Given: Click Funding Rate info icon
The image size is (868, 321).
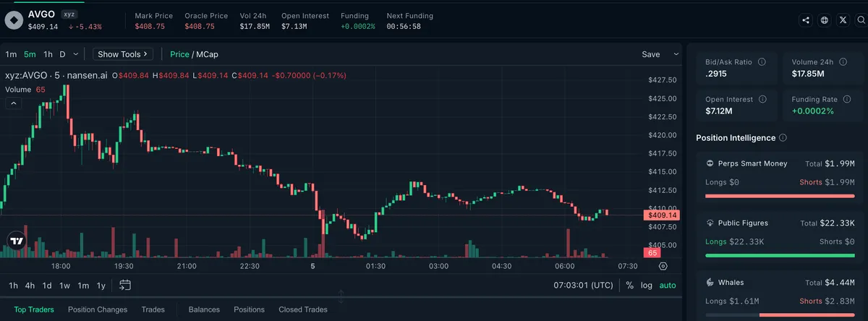Looking at the screenshot, I should point(846,100).
